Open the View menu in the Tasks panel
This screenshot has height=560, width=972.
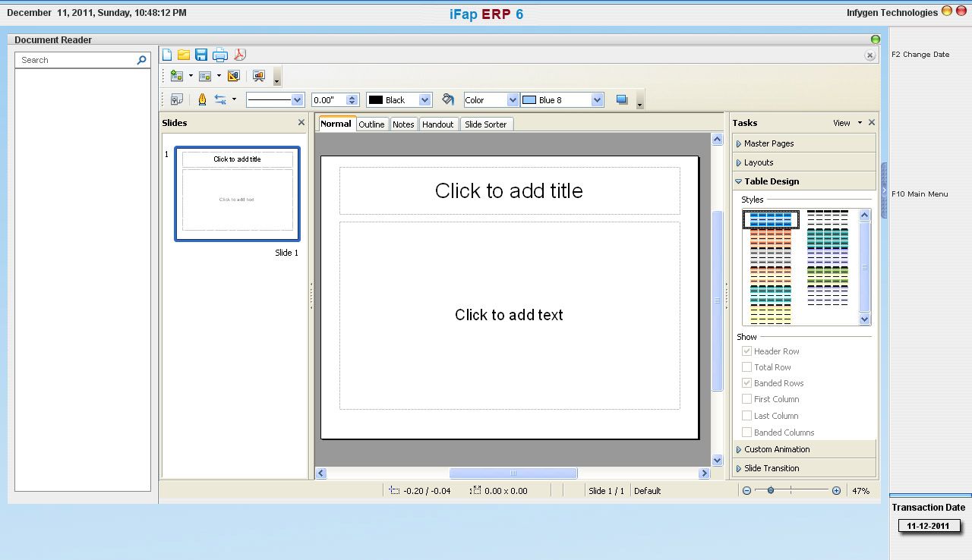pyautogui.click(x=847, y=123)
